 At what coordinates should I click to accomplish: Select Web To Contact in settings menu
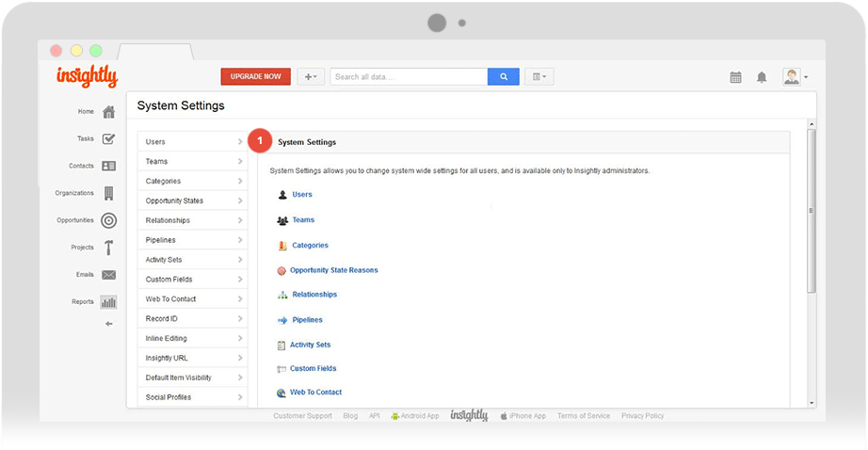click(x=192, y=298)
